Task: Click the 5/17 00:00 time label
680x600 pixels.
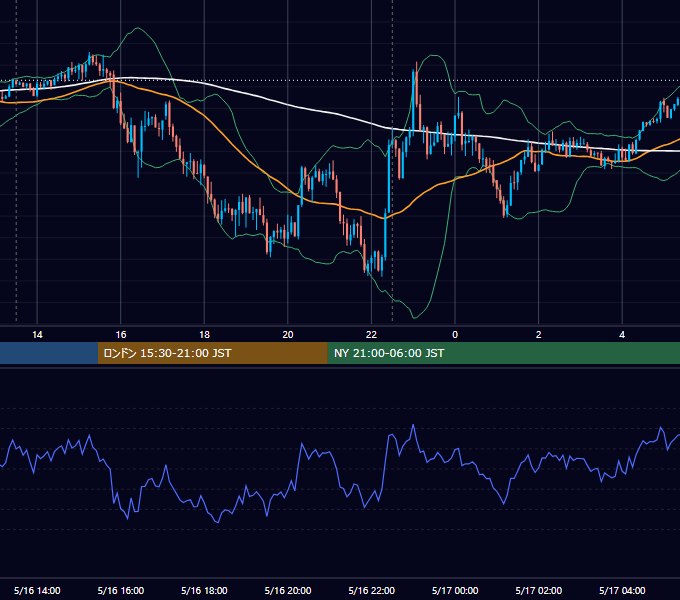Action: [x=455, y=590]
